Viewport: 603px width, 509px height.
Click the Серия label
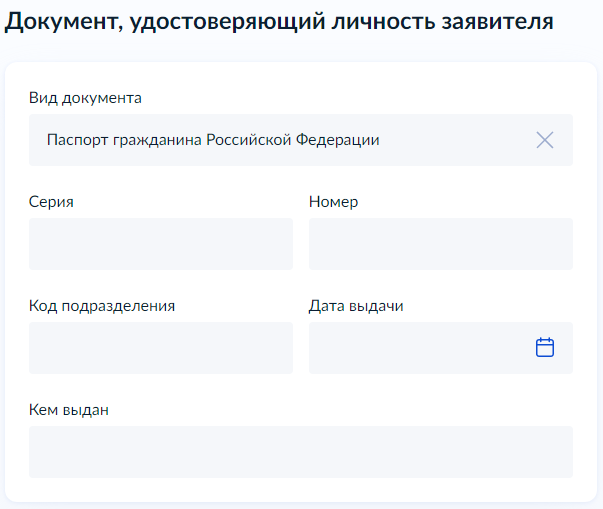[51, 202]
